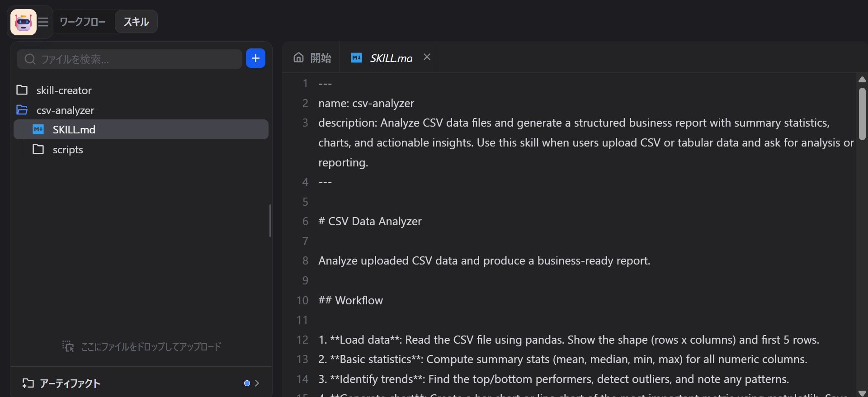Expand the skill-creator folder
This screenshot has height=397, width=868.
[64, 90]
